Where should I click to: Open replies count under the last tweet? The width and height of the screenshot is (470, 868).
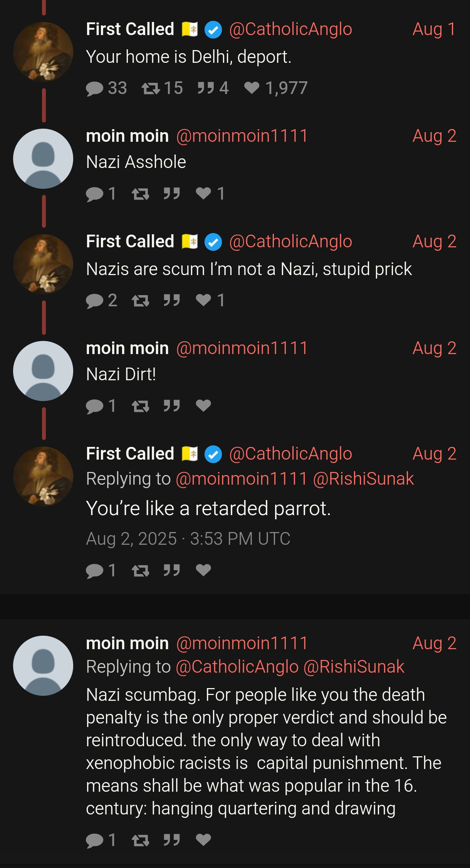coord(101,840)
